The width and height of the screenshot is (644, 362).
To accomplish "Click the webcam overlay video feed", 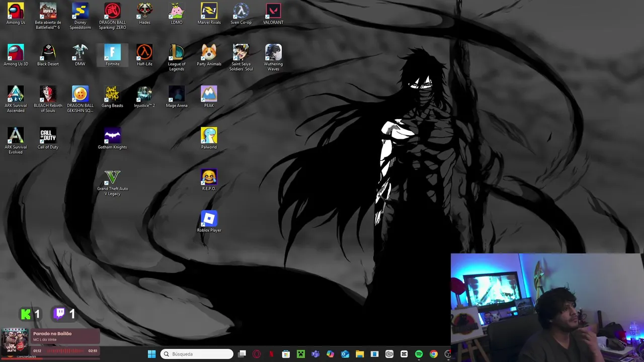I will click(x=547, y=308).
